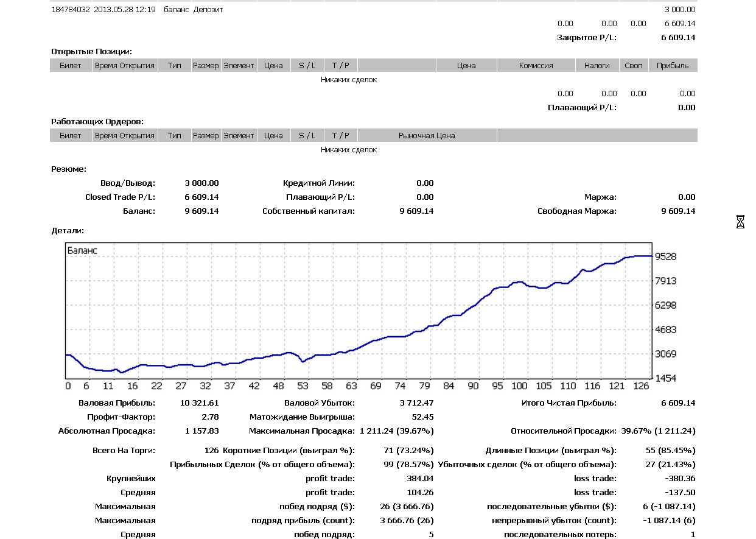Click the Свободная Маржа: label
This screenshot has width=756, height=539.
(x=577, y=211)
